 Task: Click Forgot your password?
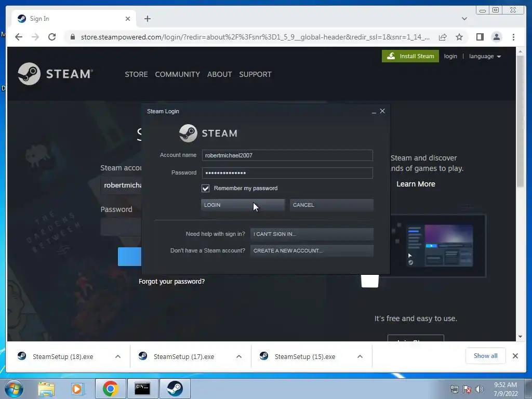coord(171,281)
